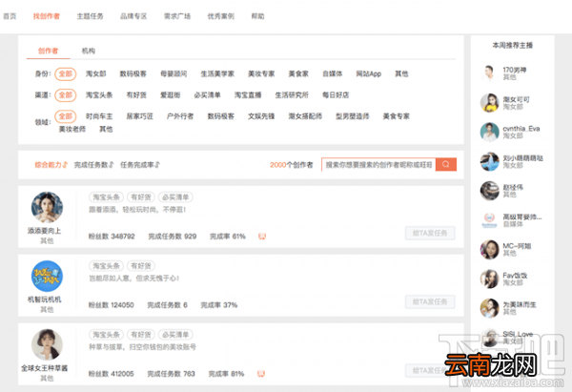Select 全部 in the 身份 filter row
The height and width of the screenshot is (392, 572).
66,73
